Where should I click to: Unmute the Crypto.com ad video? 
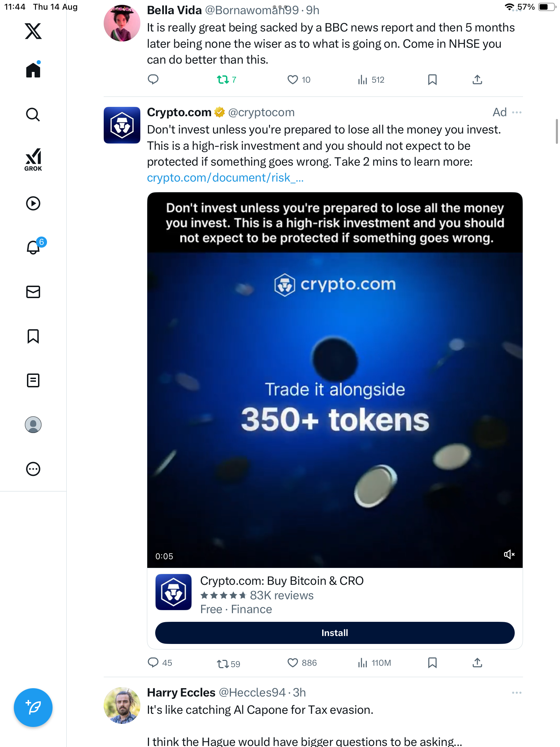509,555
